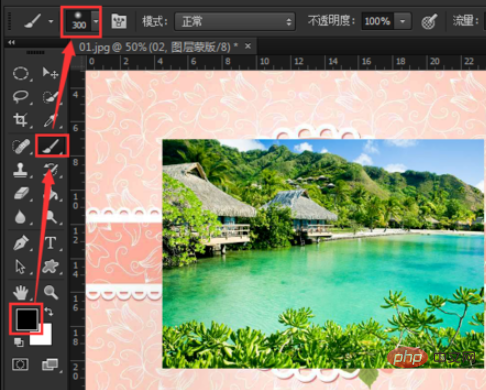Select the Crop tool
This screenshot has height=390, width=486.
21,120
